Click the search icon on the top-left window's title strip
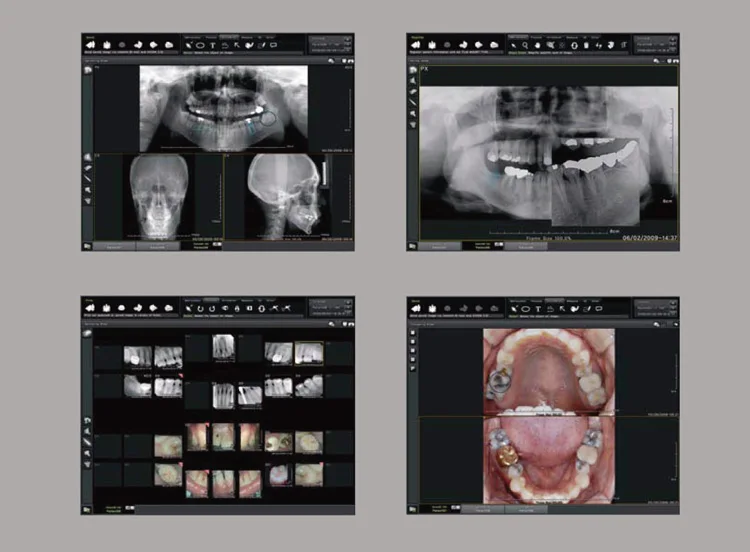Viewport: 750px width, 552px height. click(331, 61)
